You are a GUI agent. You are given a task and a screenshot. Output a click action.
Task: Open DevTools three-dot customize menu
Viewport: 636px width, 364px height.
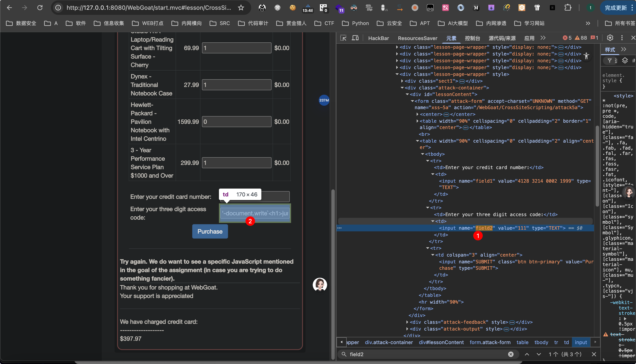click(622, 38)
